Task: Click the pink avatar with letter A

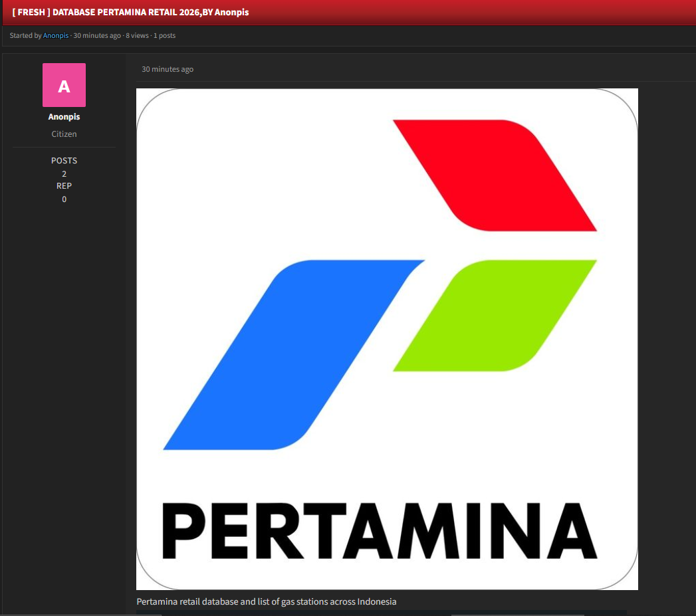Action: pos(64,85)
